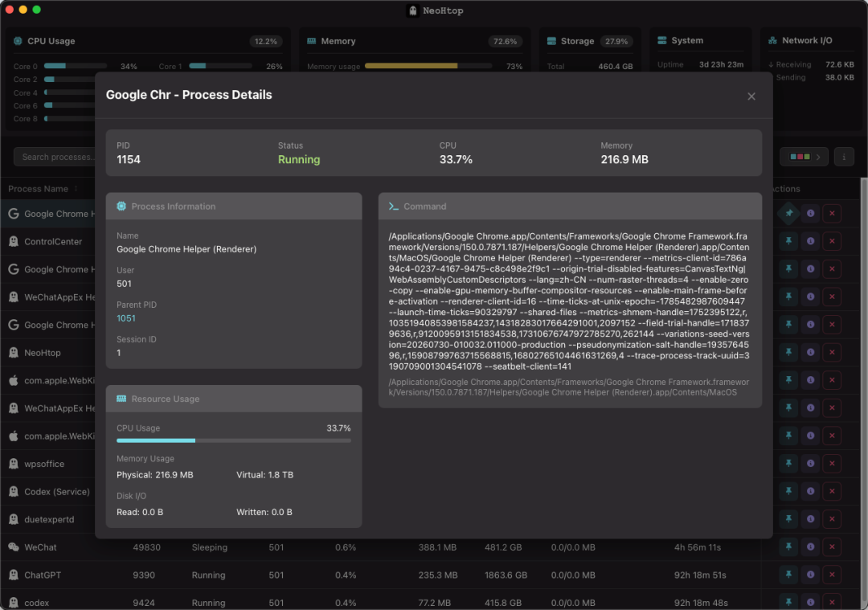The image size is (868, 610).
Task: Focus the Search processes field
Action: click(55, 158)
